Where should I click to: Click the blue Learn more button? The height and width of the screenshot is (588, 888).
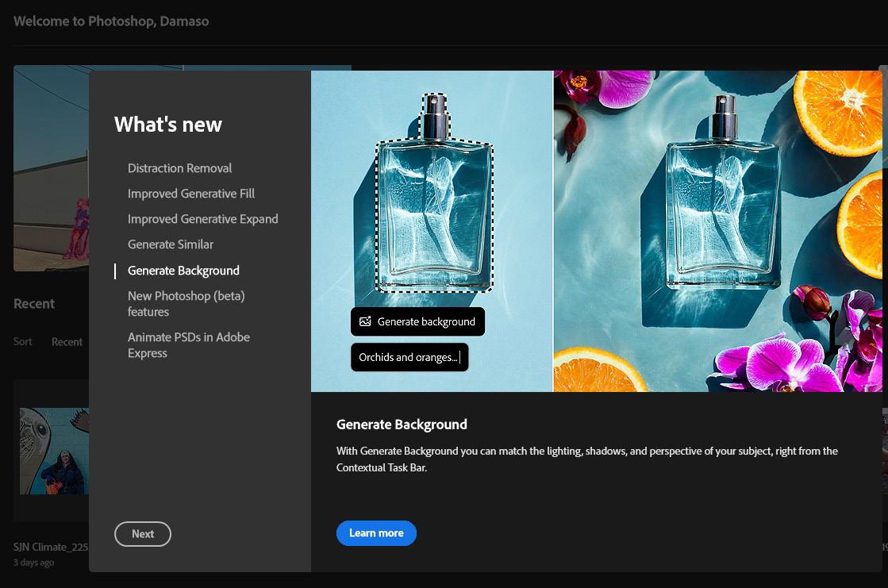pyautogui.click(x=376, y=533)
